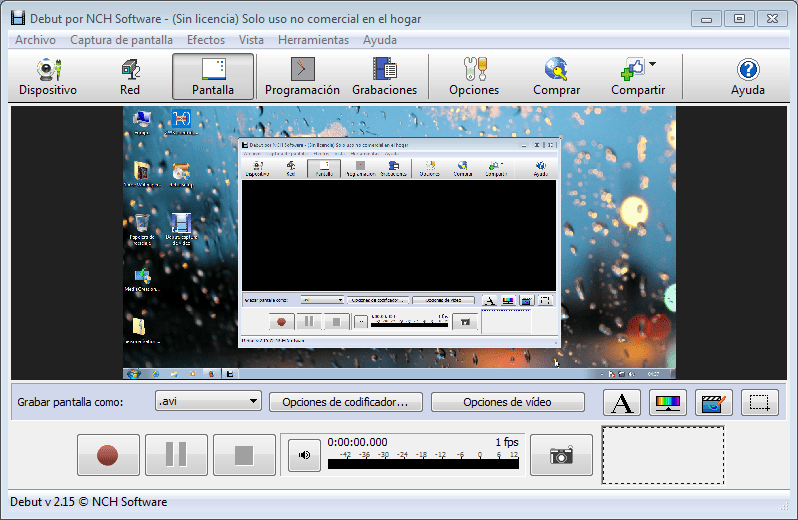
Task: Click Opciones de codificador button
Action: click(346, 402)
